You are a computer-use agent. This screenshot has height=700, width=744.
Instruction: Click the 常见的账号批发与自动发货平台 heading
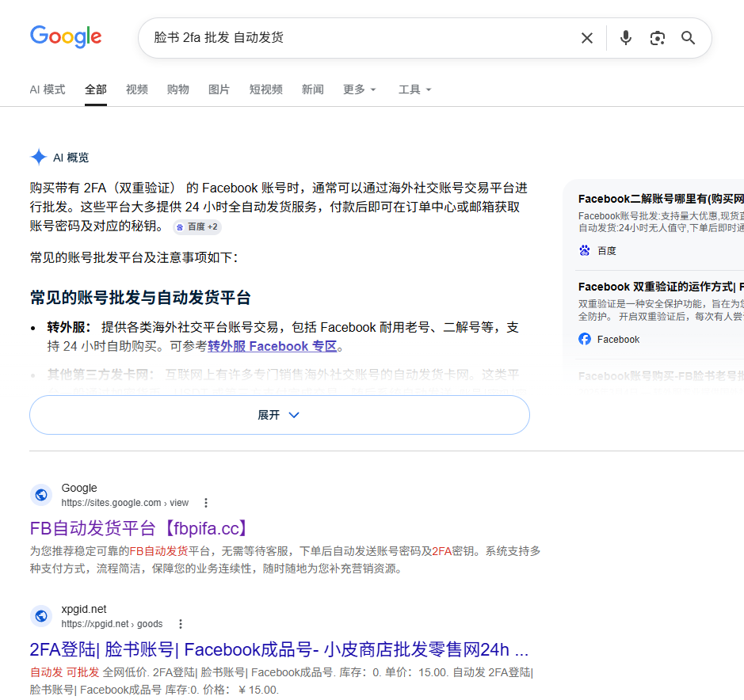(140, 298)
